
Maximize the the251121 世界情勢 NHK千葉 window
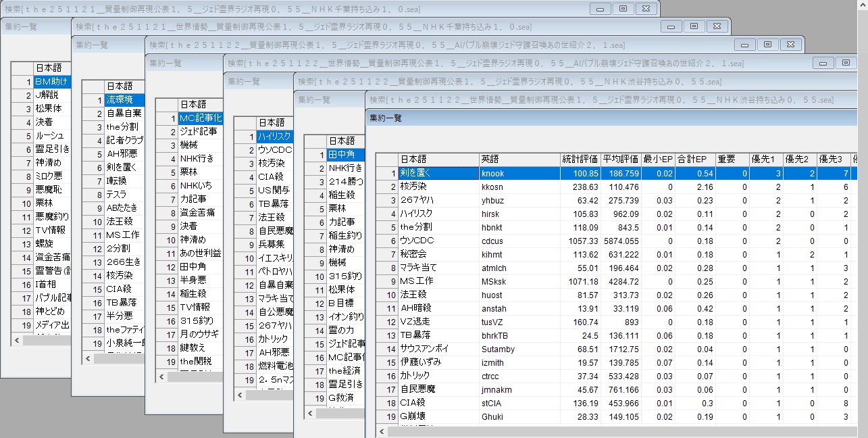pos(694,26)
